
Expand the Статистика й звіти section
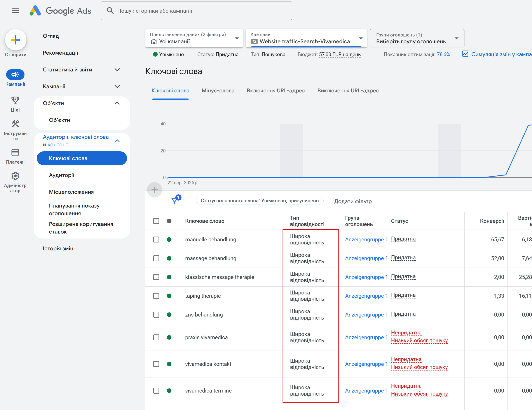coord(117,70)
